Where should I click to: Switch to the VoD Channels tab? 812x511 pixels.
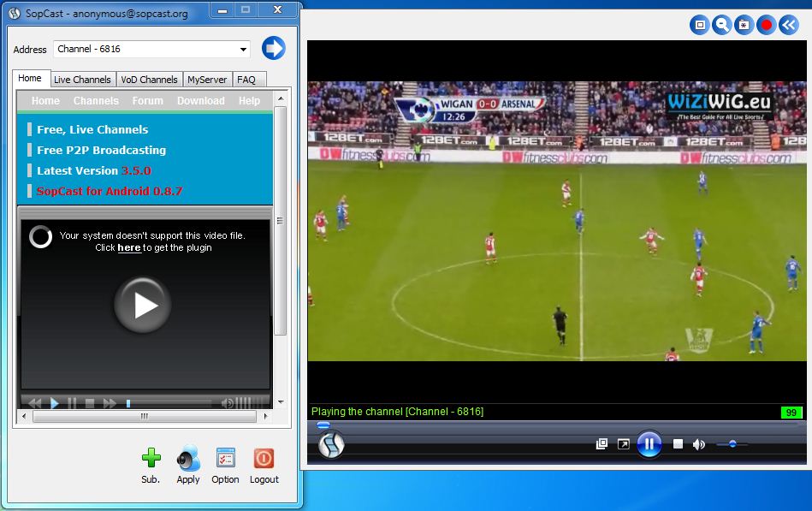pos(149,80)
